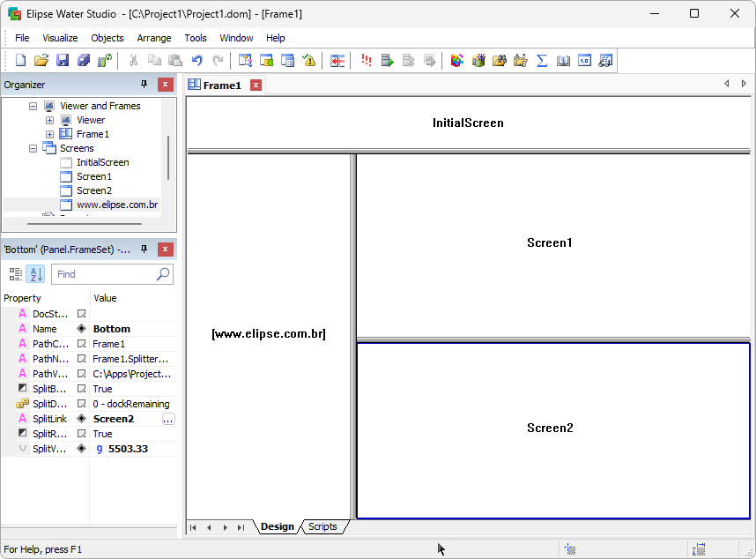Click the Find field in properties panel

pos(104,274)
